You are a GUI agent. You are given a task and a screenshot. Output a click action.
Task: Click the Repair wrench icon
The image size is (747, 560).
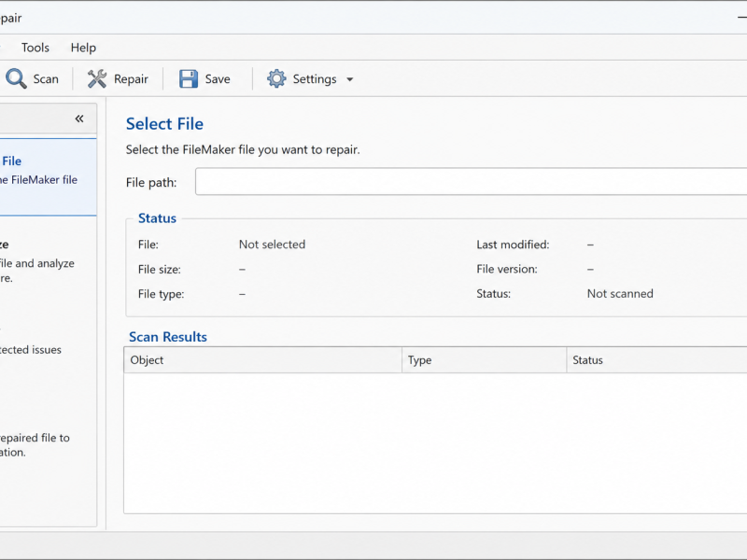pos(97,78)
